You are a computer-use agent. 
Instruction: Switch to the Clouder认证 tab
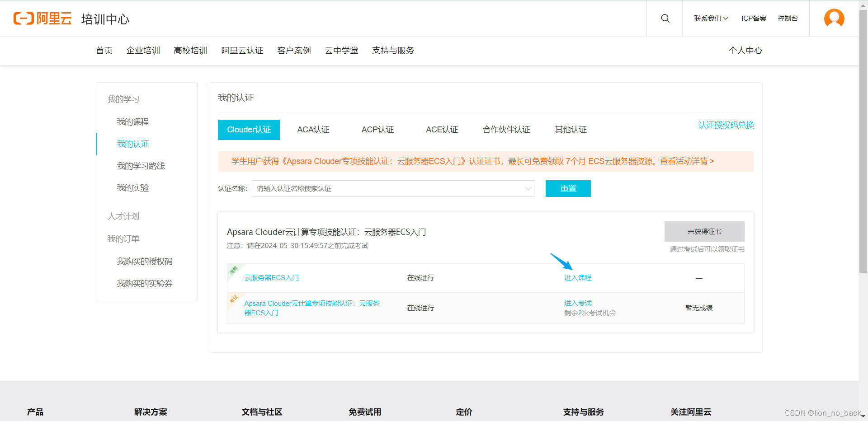coord(249,130)
